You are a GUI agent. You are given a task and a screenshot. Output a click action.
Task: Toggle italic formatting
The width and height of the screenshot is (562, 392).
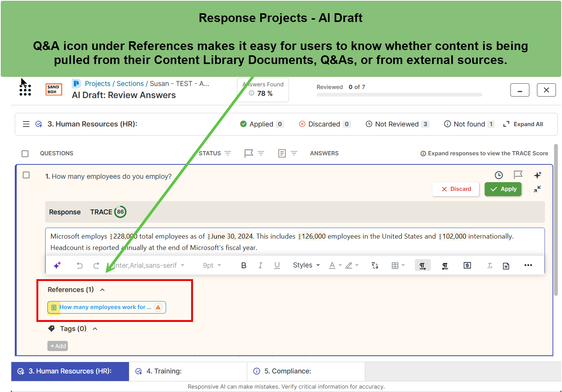point(261,265)
